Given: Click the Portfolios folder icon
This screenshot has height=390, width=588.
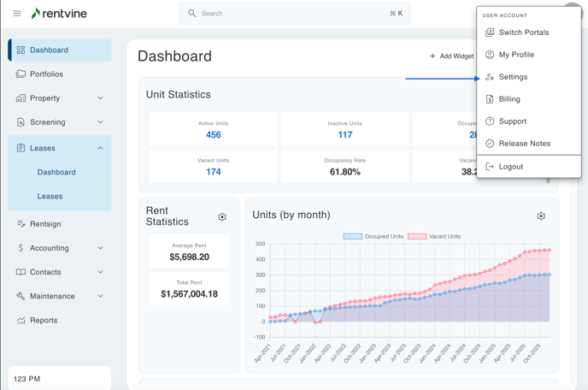Looking at the screenshot, I should tap(21, 74).
